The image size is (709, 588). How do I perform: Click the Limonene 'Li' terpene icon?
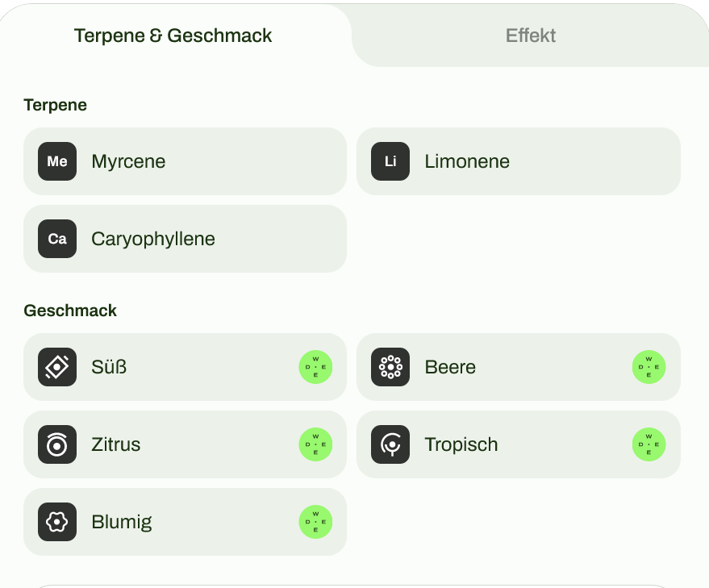[390, 161]
